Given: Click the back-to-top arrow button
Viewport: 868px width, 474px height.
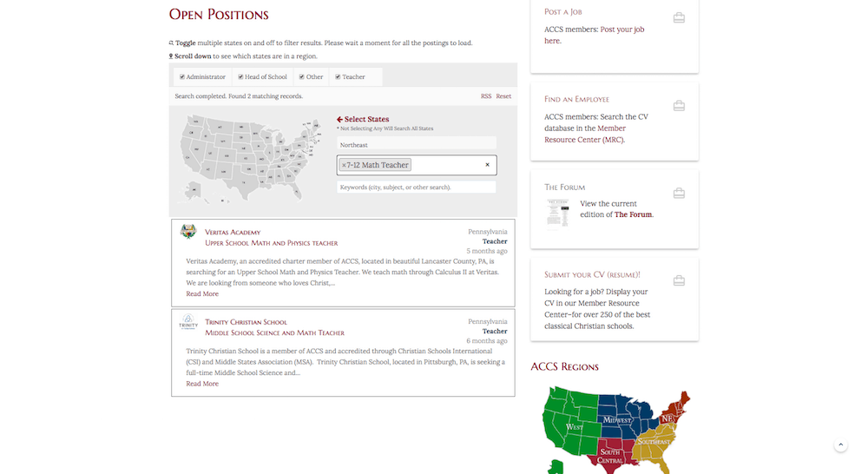Looking at the screenshot, I should [x=840, y=444].
